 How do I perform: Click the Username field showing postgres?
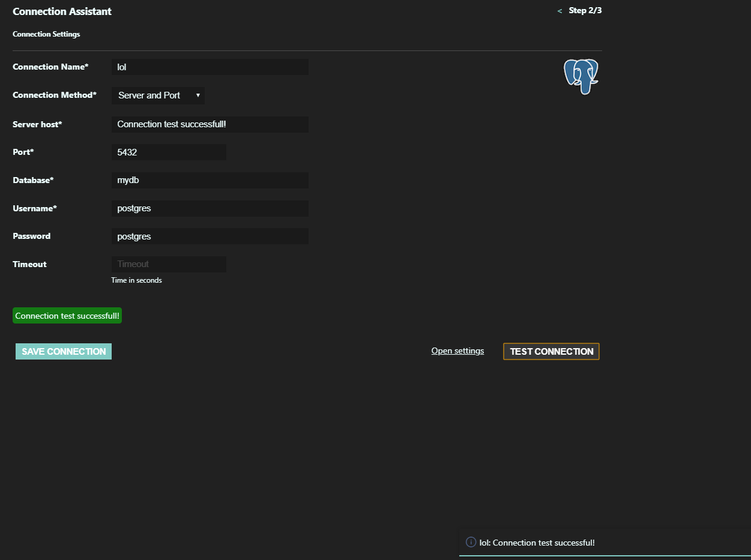coord(210,208)
